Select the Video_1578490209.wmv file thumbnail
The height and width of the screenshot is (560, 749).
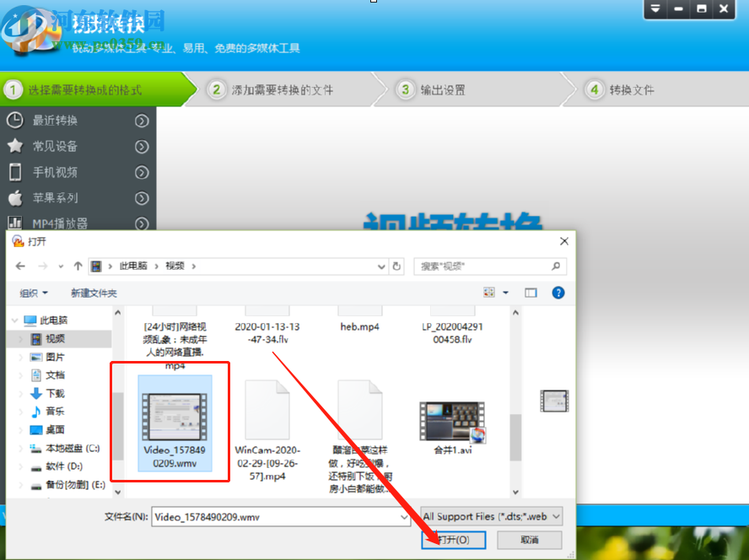tap(175, 423)
